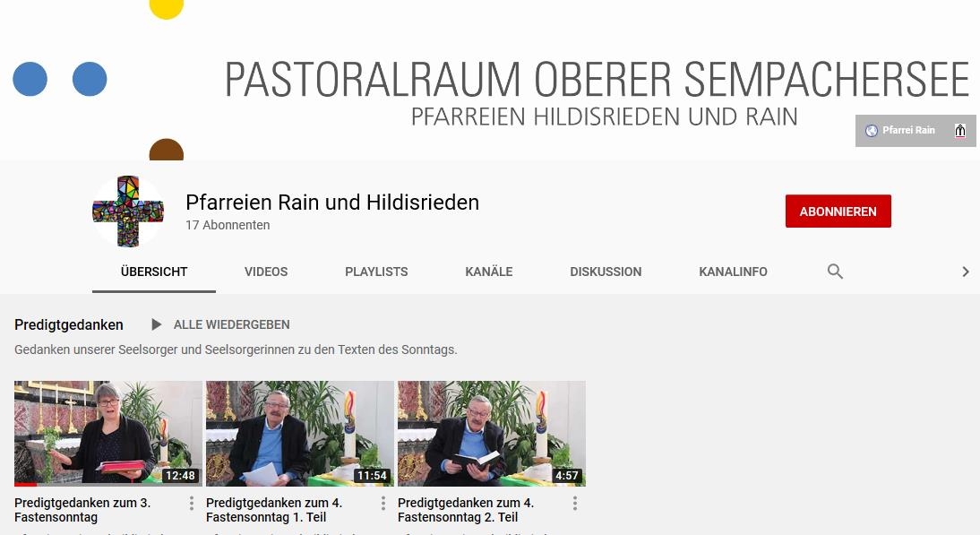The height and width of the screenshot is (535, 980).
Task: Expand more tabs with right chevron arrow
Action: [x=966, y=272]
